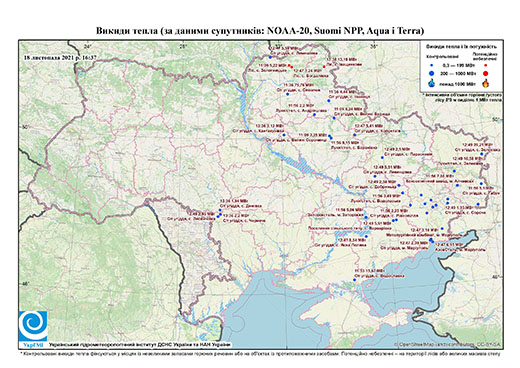The height and width of the screenshot is (368, 520).
Task: Click the legend label 200 — 1000 МВт
Action: coord(457,73)
